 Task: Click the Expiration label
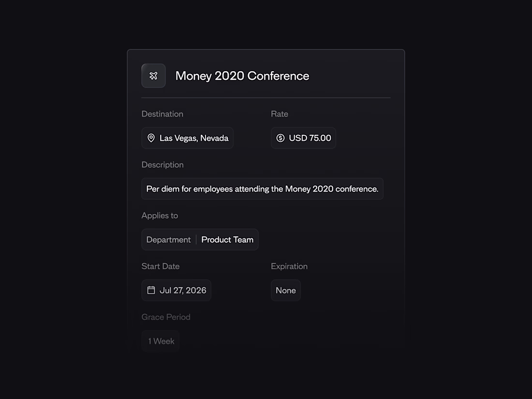coord(289,266)
